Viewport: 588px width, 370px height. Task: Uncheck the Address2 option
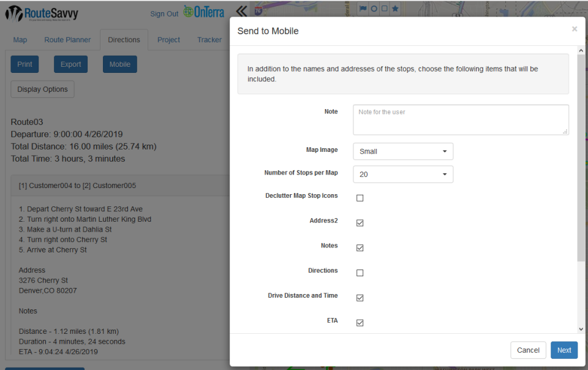360,223
